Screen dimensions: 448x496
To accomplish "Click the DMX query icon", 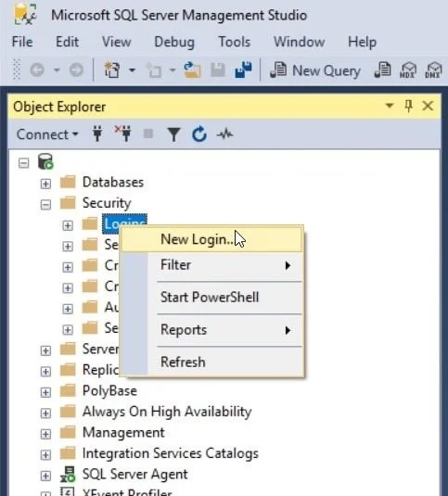I will [433, 70].
